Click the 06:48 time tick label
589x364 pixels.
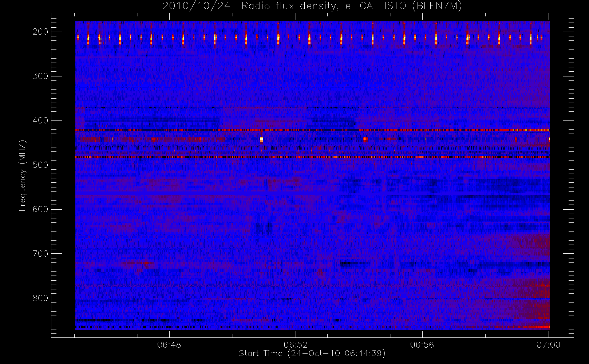169,345
